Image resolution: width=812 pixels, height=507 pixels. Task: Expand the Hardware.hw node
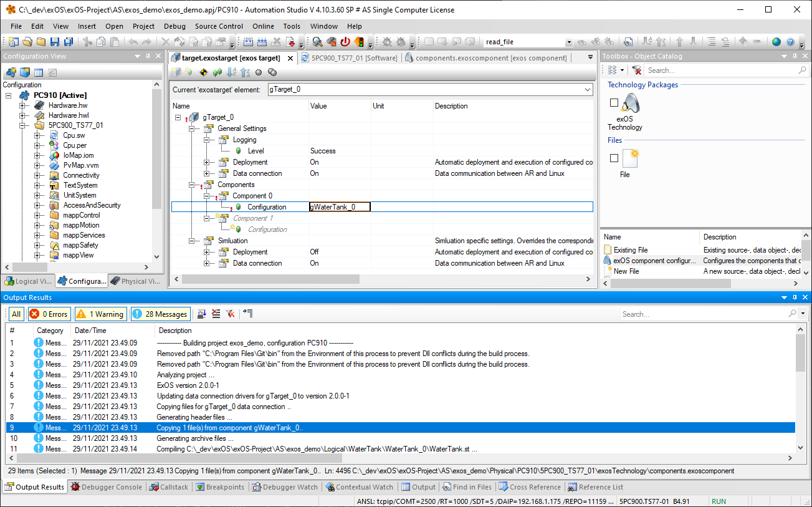(22, 105)
